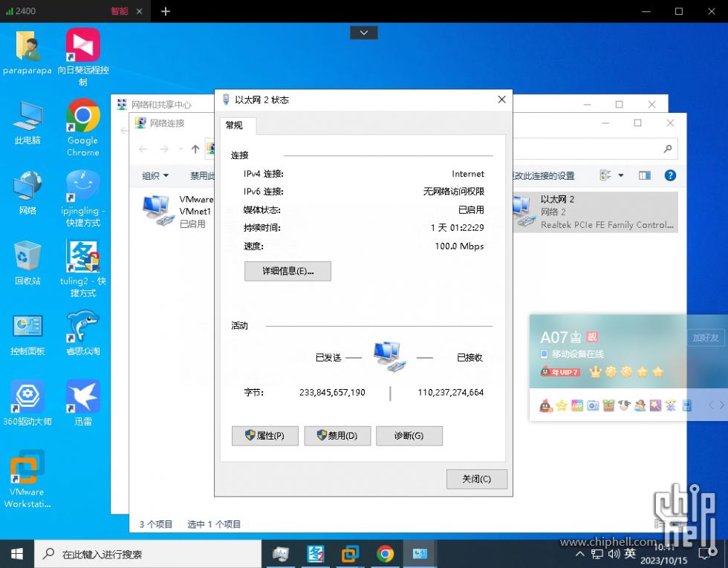The height and width of the screenshot is (568, 728).
Task: Open recent locations dropdown in 网络连接
Action: (x=181, y=149)
